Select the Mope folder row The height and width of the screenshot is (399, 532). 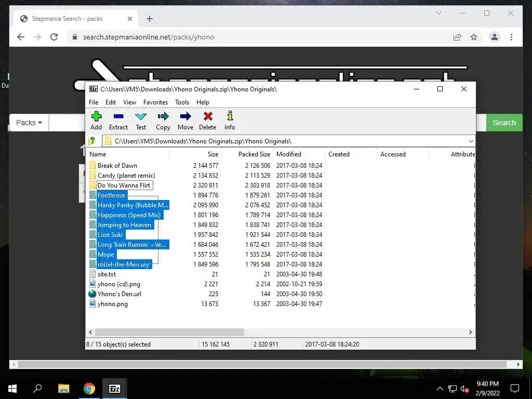coord(106,255)
